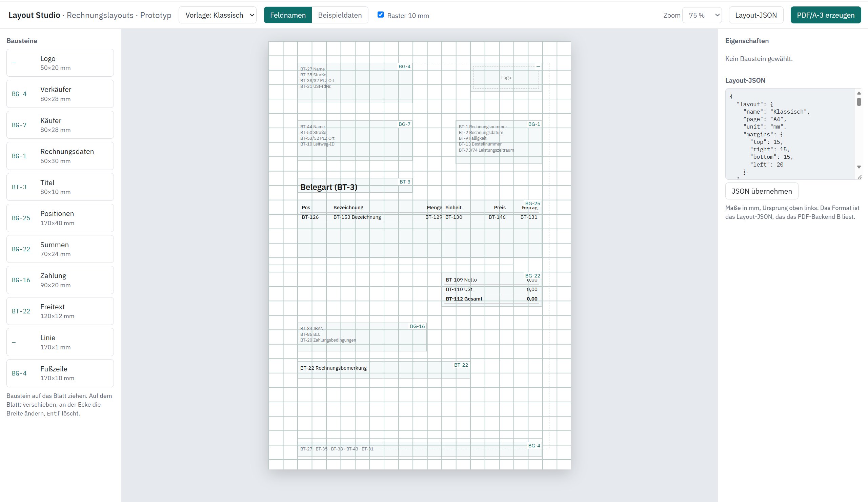Select the Fußzeile building block card
Viewport: 868px width, 502px height.
60,373
